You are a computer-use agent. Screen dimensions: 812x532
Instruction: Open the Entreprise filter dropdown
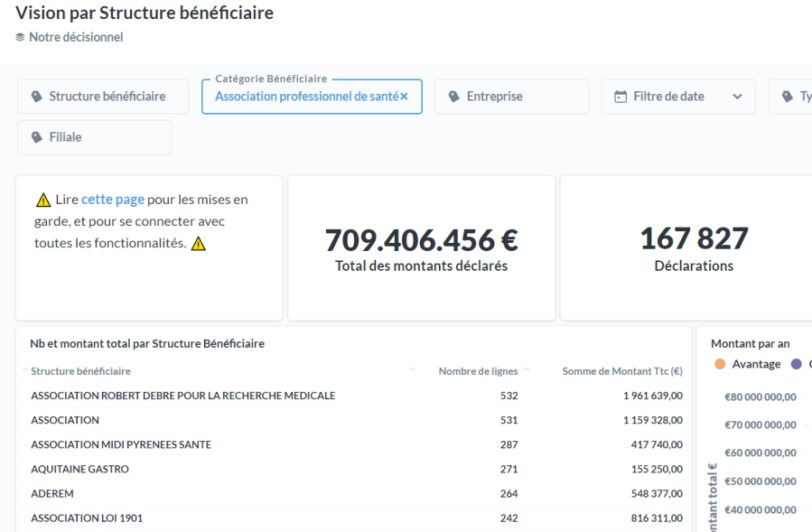(x=511, y=97)
